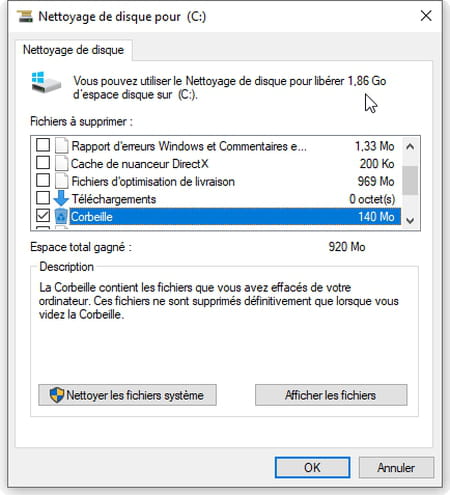Check the Rapport d'erreurs Windows checkbox
Screen dimensions: 450x495
(43, 145)
